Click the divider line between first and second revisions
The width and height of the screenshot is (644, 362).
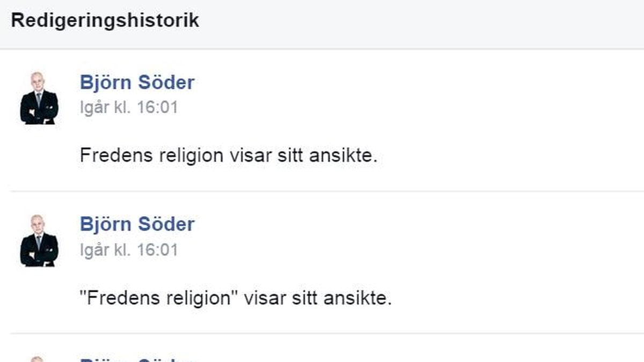pos(327,191)
